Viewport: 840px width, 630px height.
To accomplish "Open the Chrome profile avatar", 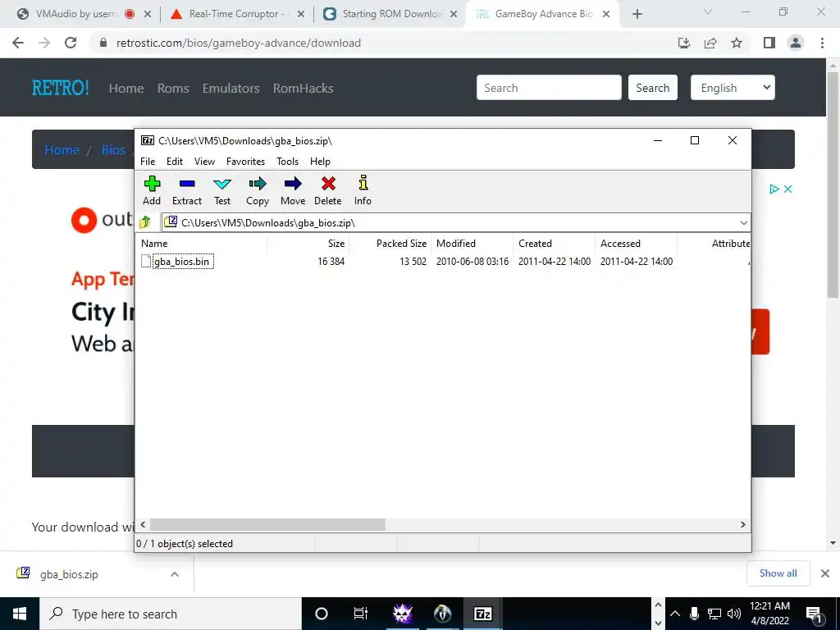I will [796, 43].
